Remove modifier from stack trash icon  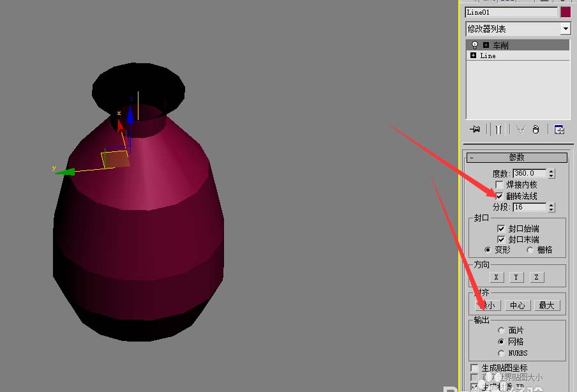(536, 129)
